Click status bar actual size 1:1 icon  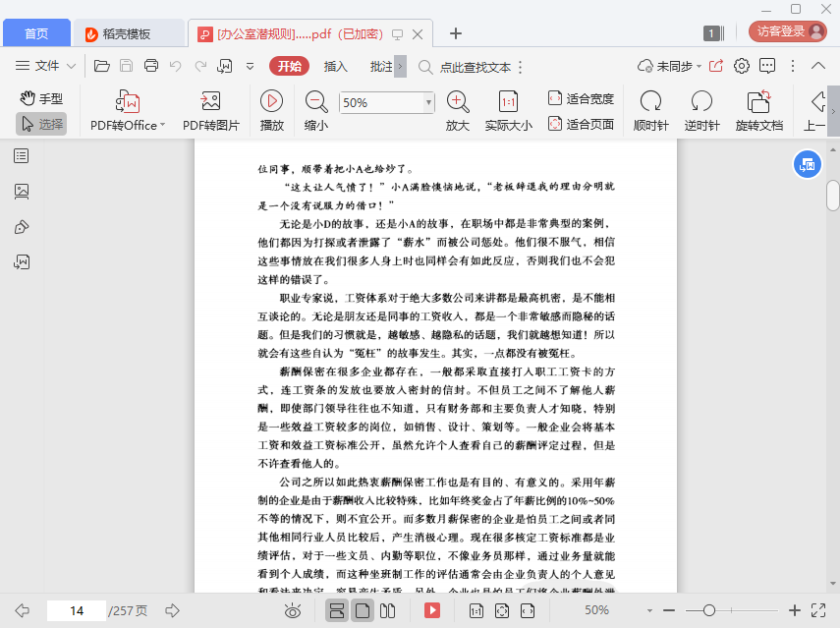tap(476, 610)
